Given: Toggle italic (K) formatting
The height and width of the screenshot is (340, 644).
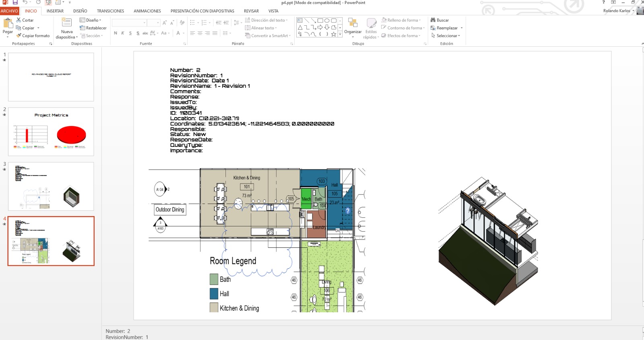Looking at the screenshot, I should (123, 33).
